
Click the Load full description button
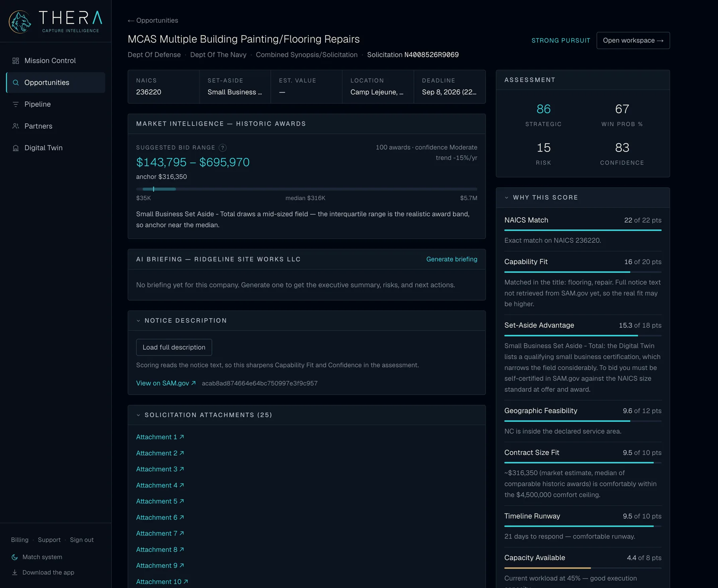tap(174, 347)
